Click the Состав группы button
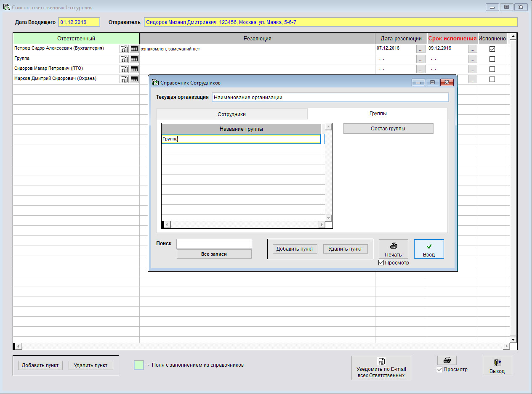532x394 pixels. pos(388,129)
